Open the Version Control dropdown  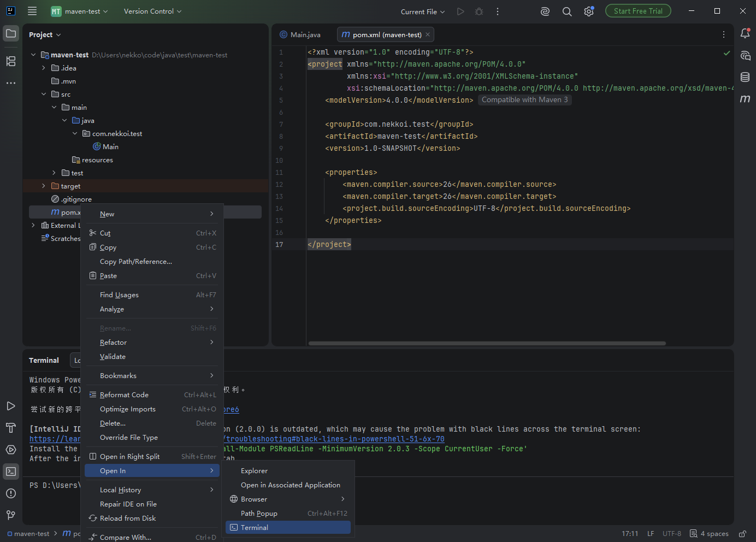pyautogui.click(x=153, y=11)
